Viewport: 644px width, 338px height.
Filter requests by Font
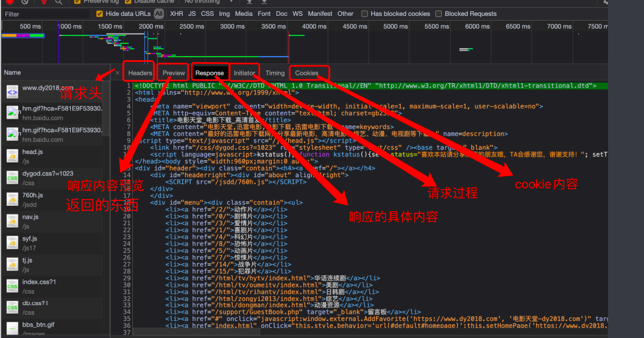tap(264, 13)
